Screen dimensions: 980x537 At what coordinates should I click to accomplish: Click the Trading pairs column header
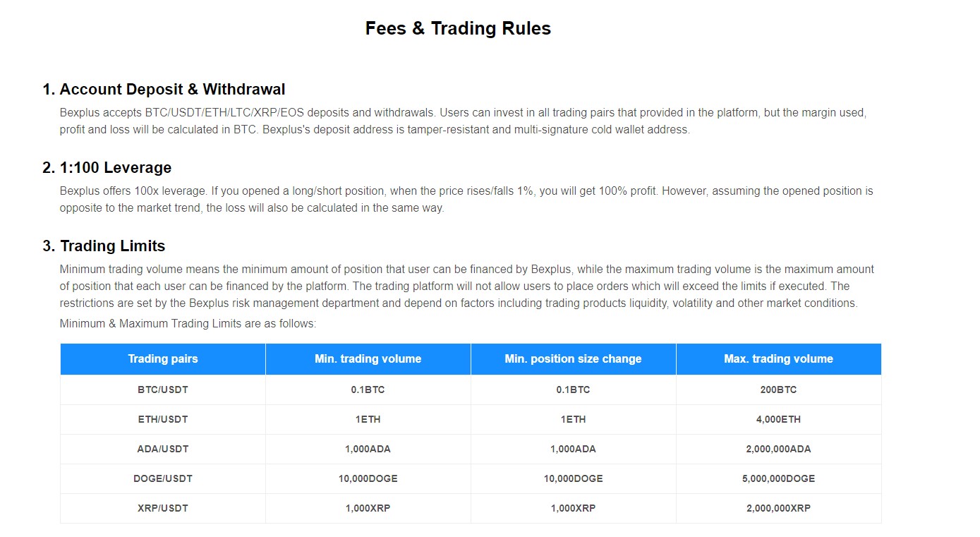pos(163,359)
